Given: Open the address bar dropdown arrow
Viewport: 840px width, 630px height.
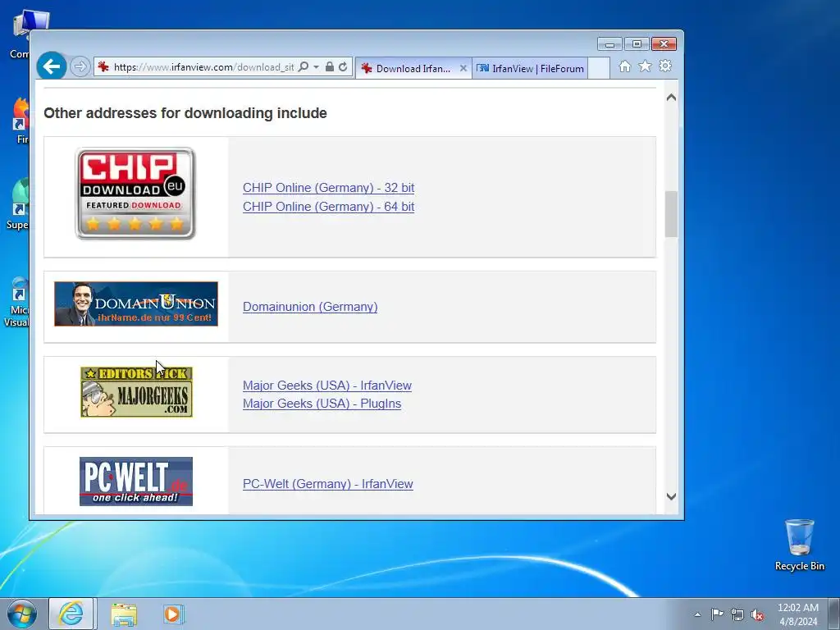Looking at the screenshot, I should coord(316,67).
